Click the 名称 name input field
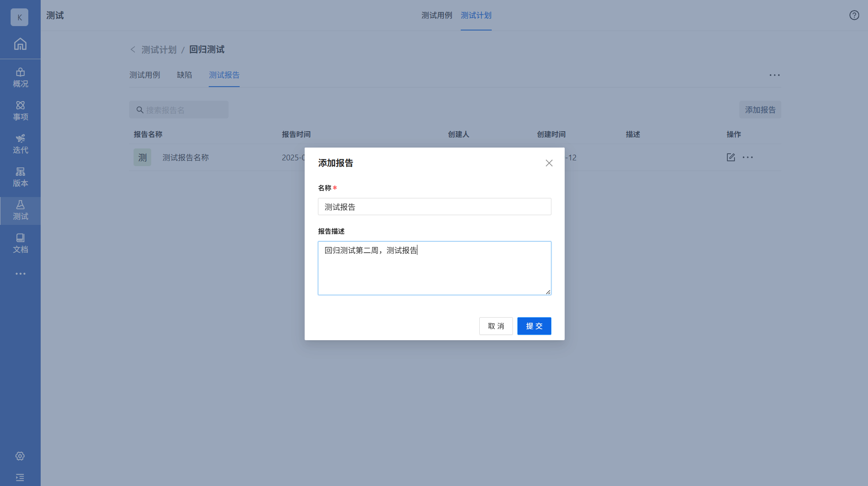This screenshot has width=868, height=486. [x=434, y=207]
